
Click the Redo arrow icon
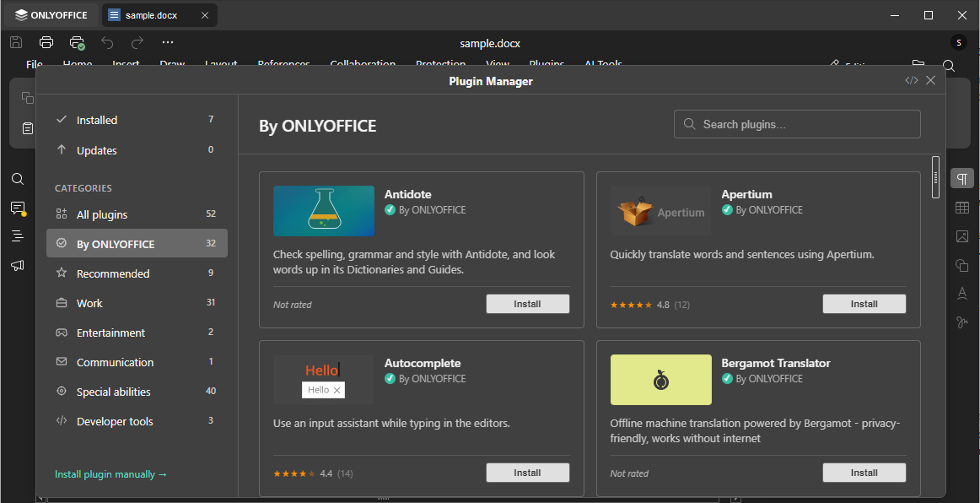[137, 42]
